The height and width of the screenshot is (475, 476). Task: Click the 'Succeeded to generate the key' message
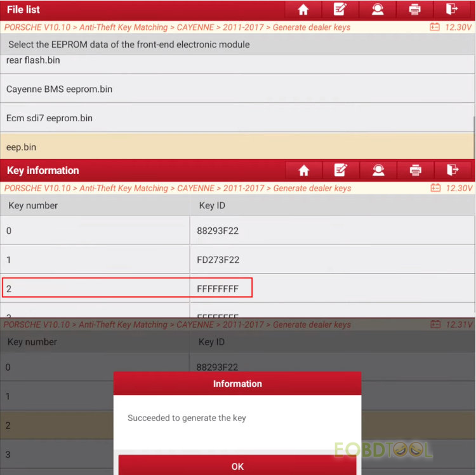click(187, 418)
